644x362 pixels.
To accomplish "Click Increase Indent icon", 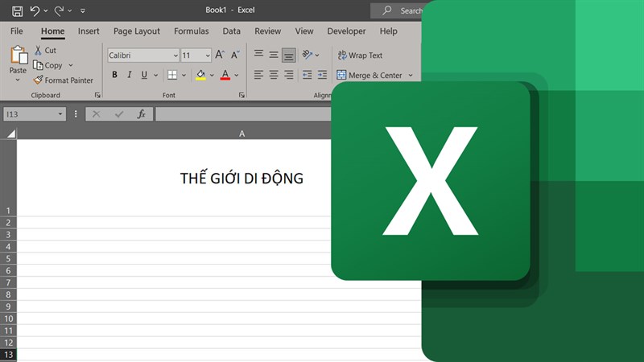I will point(323,75).
